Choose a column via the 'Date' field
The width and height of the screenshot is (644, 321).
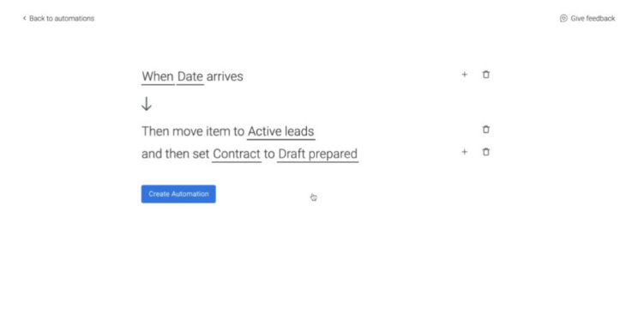tap(190, 76)
